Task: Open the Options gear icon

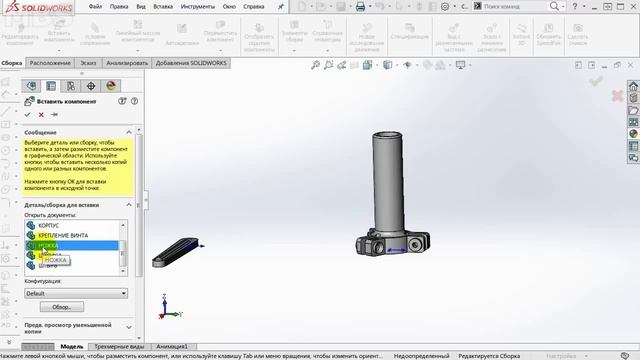Action: pos(445,7)
